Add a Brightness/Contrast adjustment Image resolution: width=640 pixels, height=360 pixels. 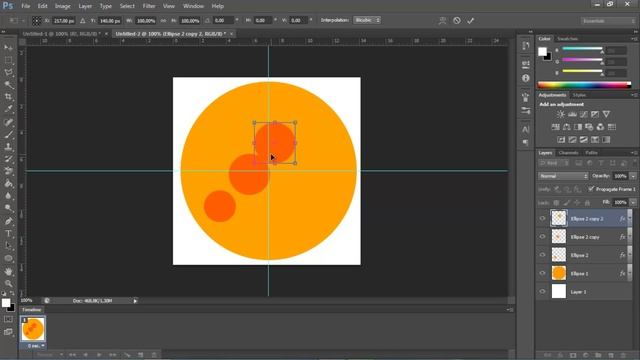click(561, 114)
